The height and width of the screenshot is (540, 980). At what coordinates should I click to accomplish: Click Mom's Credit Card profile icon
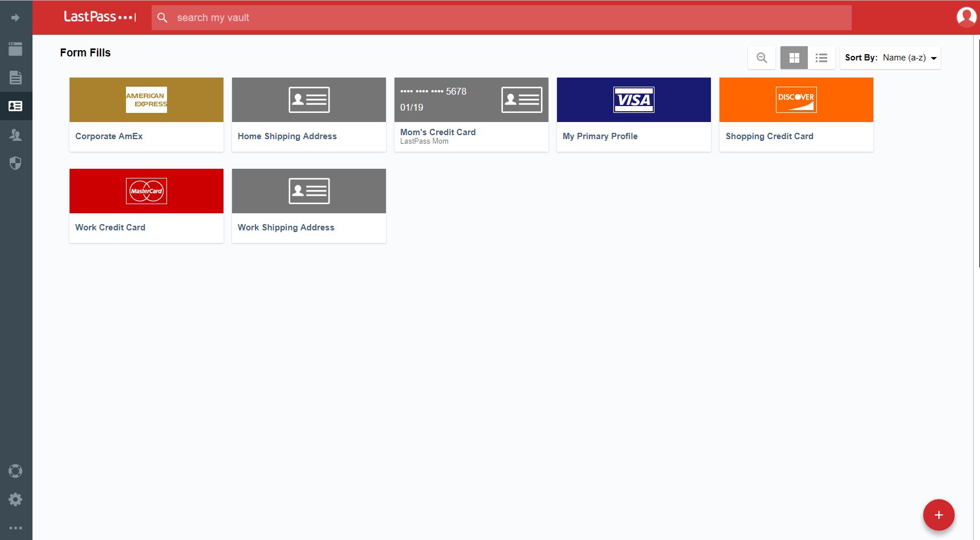522,100
